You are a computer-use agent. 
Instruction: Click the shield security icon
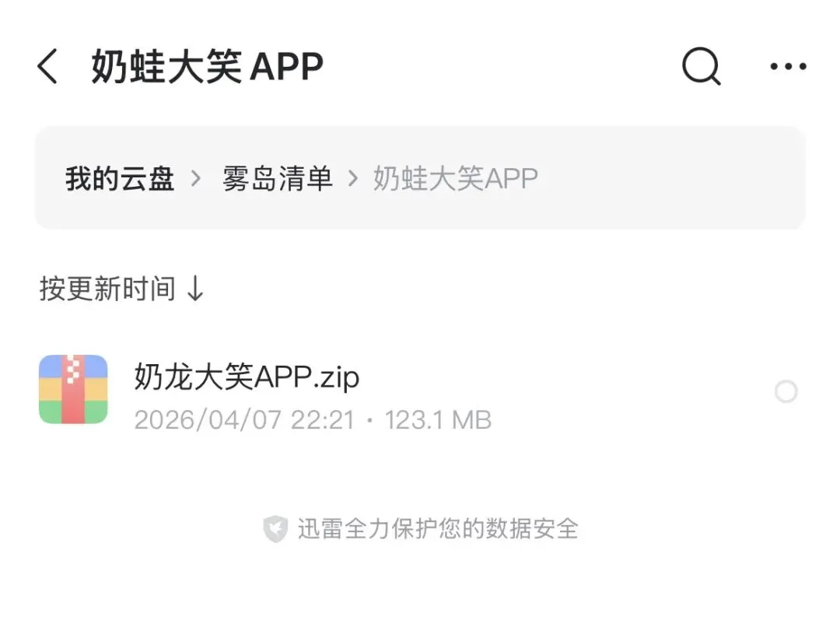tap(275, 528)
